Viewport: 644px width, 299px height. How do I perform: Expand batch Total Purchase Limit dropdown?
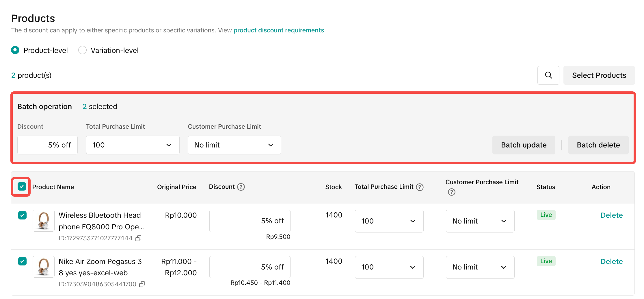[133, 145]
